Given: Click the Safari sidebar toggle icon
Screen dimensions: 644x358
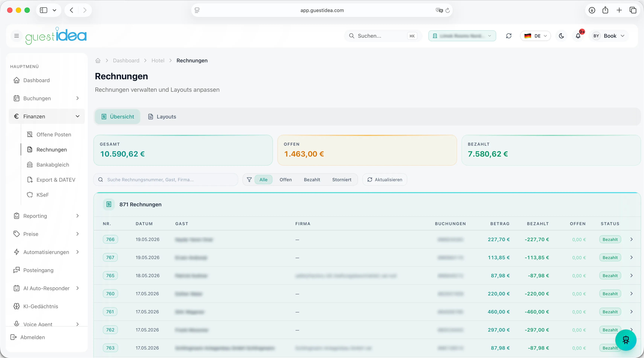Looking at the screenshot, I should 43,10.
